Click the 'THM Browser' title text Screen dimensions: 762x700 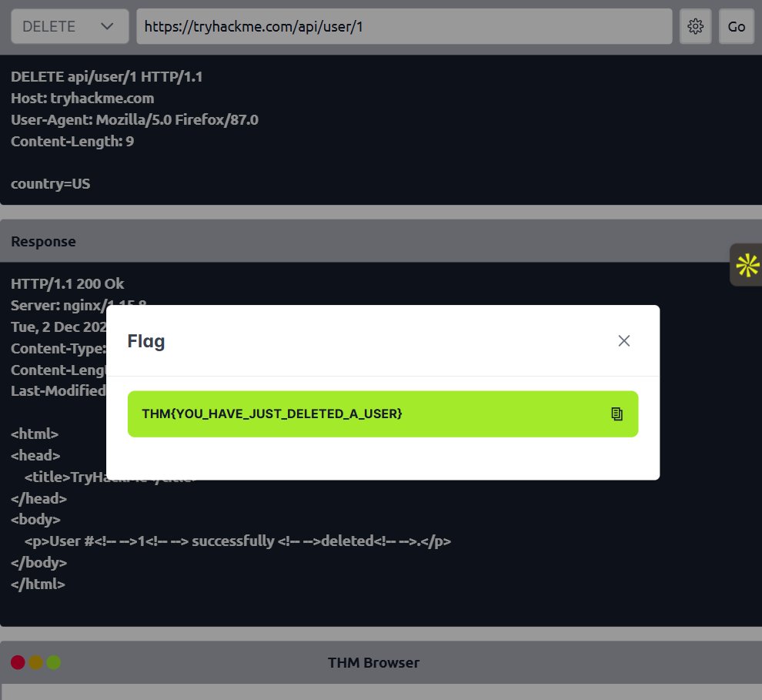point(373,662)
